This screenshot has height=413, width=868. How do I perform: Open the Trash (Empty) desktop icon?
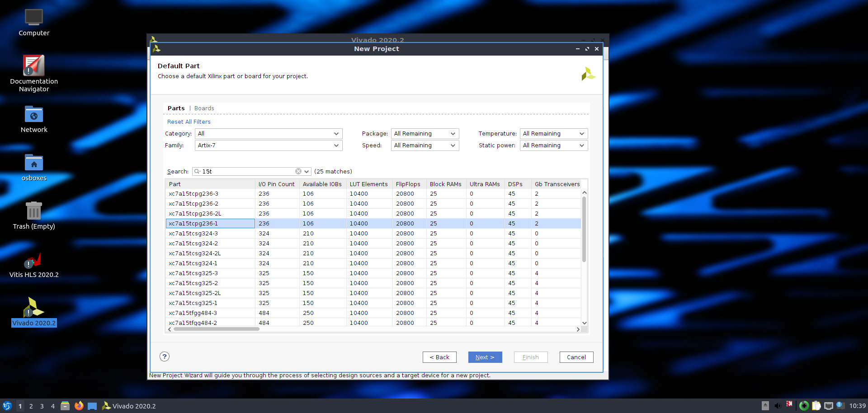coord(34,216)
